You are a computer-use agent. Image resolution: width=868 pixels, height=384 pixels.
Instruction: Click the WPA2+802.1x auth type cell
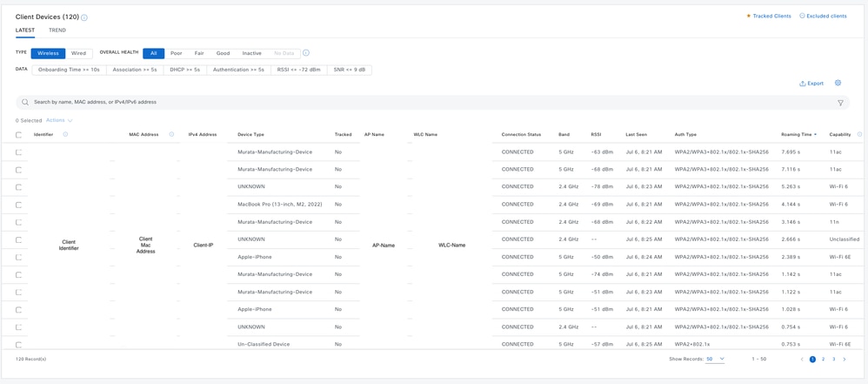tap(692, 344)
